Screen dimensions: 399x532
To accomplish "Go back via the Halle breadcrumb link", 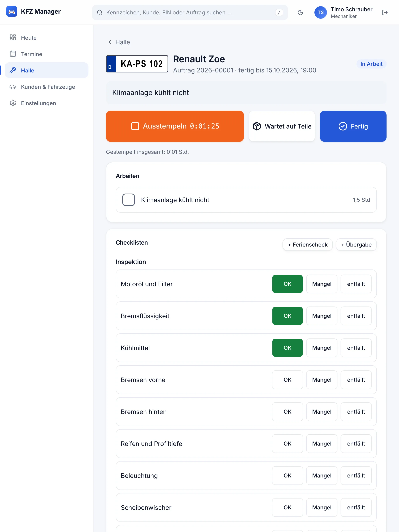I will point(119,42).
